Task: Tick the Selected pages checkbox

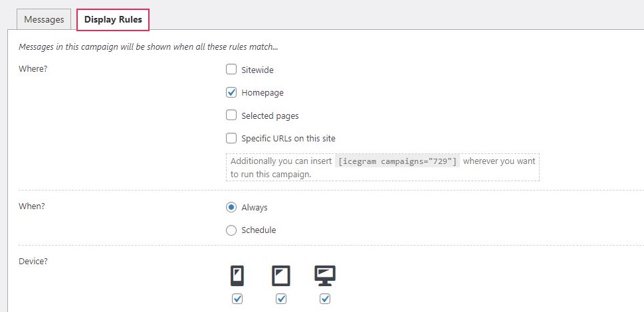Action: click(231, 116)
